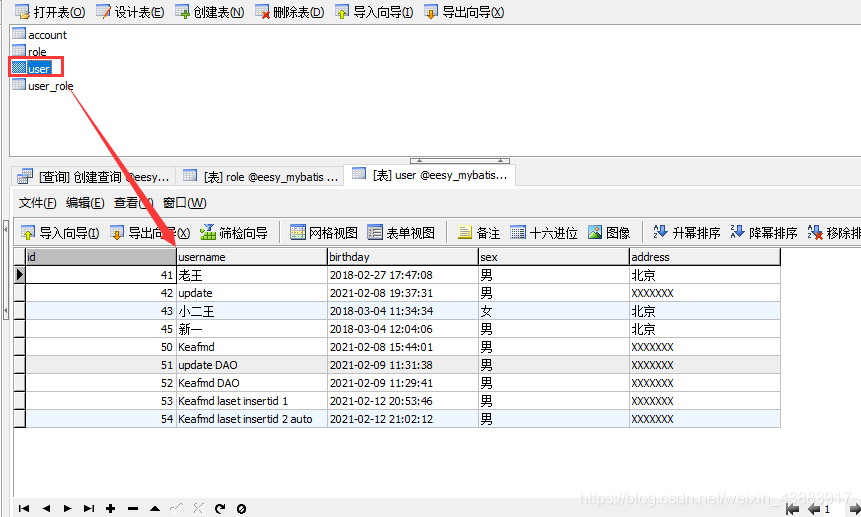Add a new record with plus button
Image resolution: width=861 pixels, height=517 pixels.
click(x=110, y=509)
